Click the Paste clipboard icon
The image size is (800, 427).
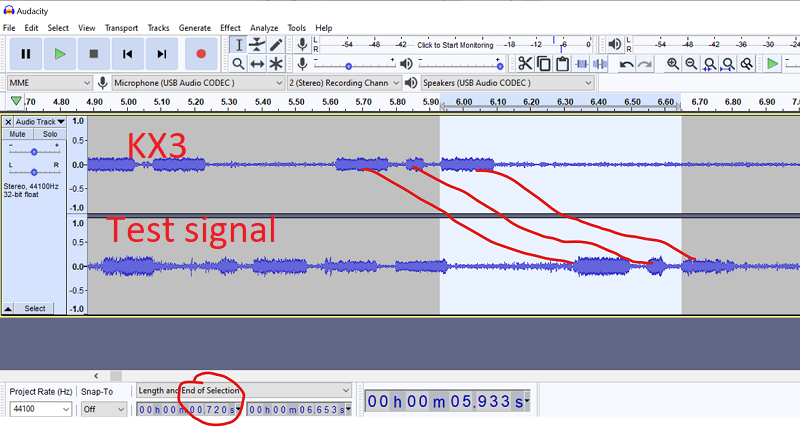click(562, 64)
